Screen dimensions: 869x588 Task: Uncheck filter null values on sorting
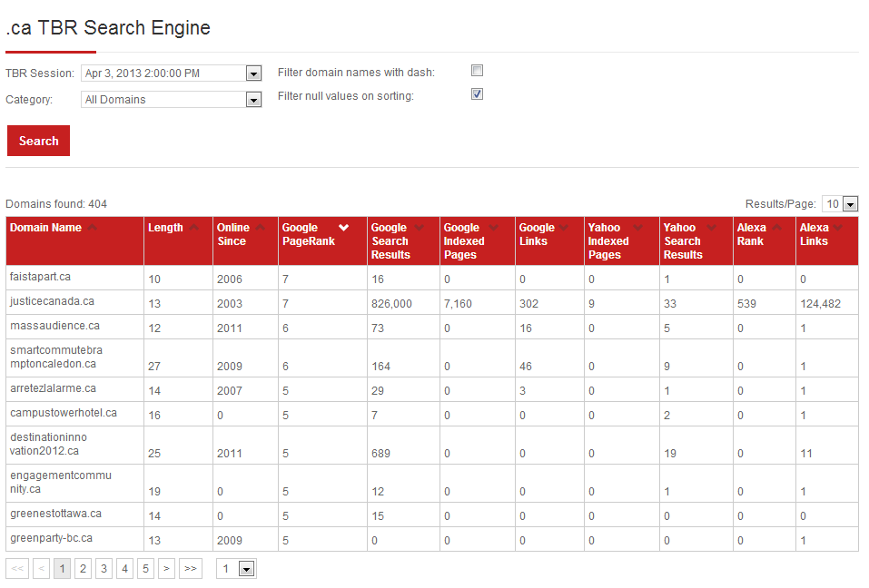coord(477,94)
